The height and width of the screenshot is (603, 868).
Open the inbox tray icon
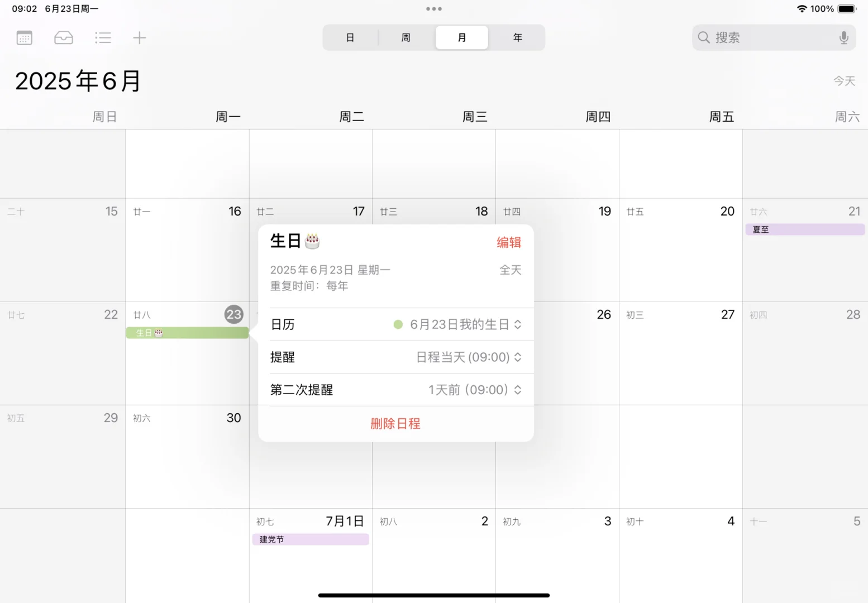coord(64,38)
